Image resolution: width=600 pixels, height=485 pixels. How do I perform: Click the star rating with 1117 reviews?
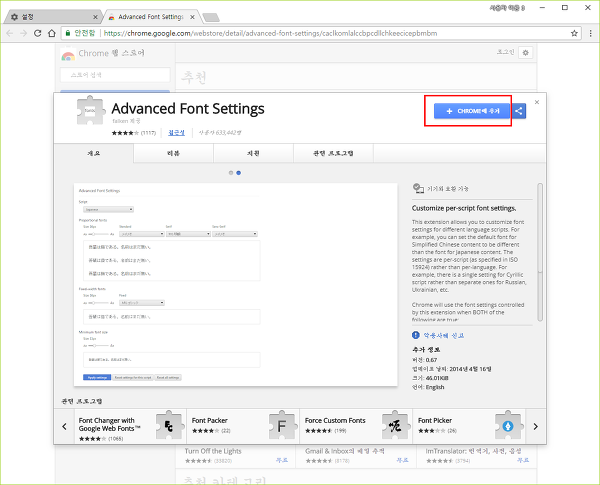click(134, 133)
